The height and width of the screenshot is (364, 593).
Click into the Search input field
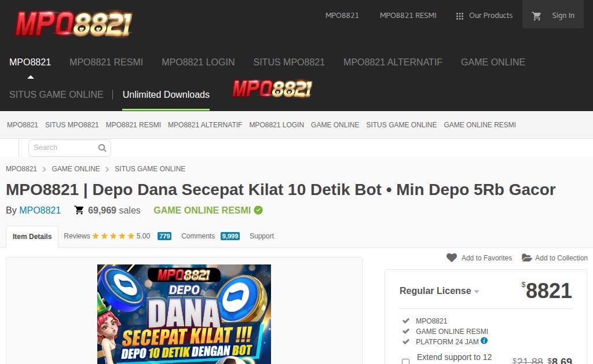point(64,148)
